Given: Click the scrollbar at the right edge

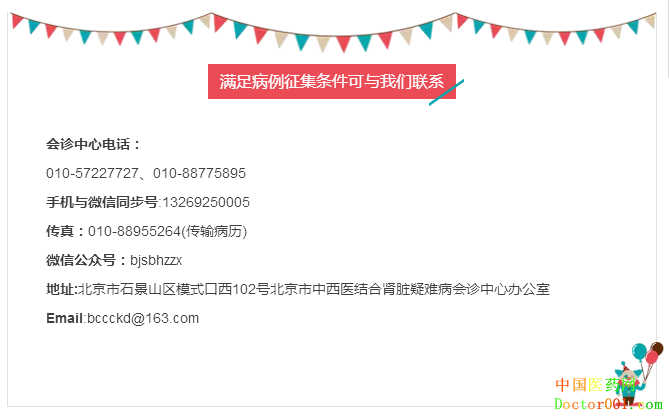Looking at the screenshot, I should click(x=667, y=38).
